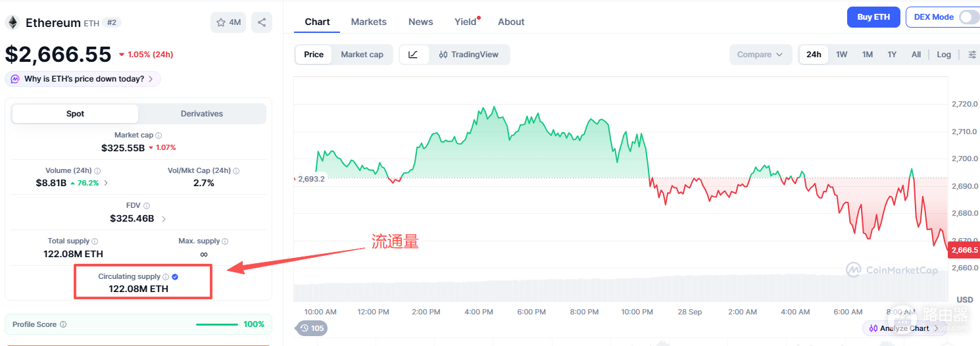Click the FDV info icon
Screen dimensions: 980x346
point(147,206)
